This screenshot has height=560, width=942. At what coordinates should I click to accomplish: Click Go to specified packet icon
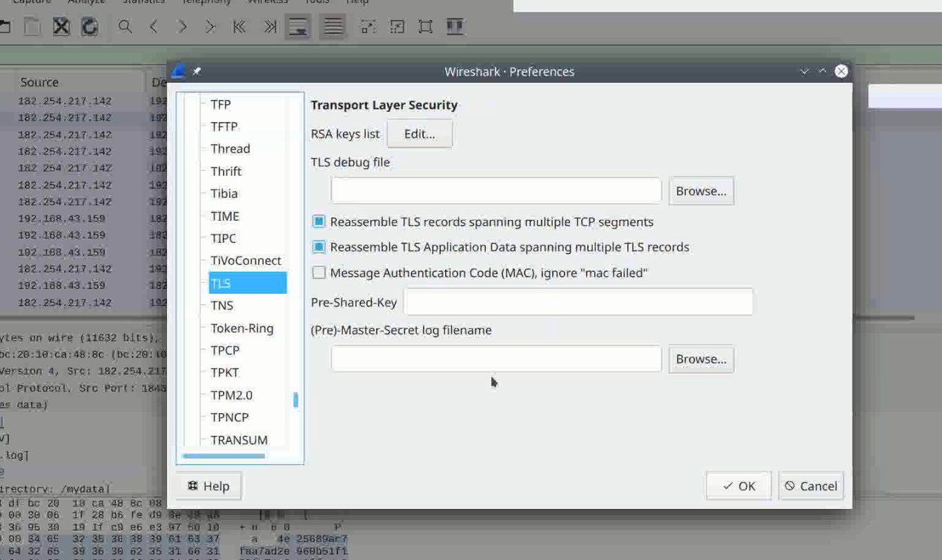(x=210, y=27)
